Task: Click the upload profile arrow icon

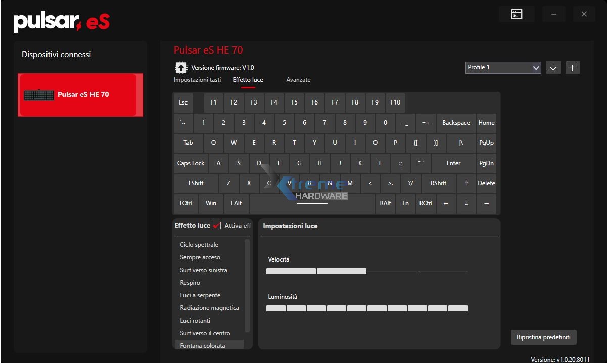Action: pyautogui.click(x=572, y=68)
